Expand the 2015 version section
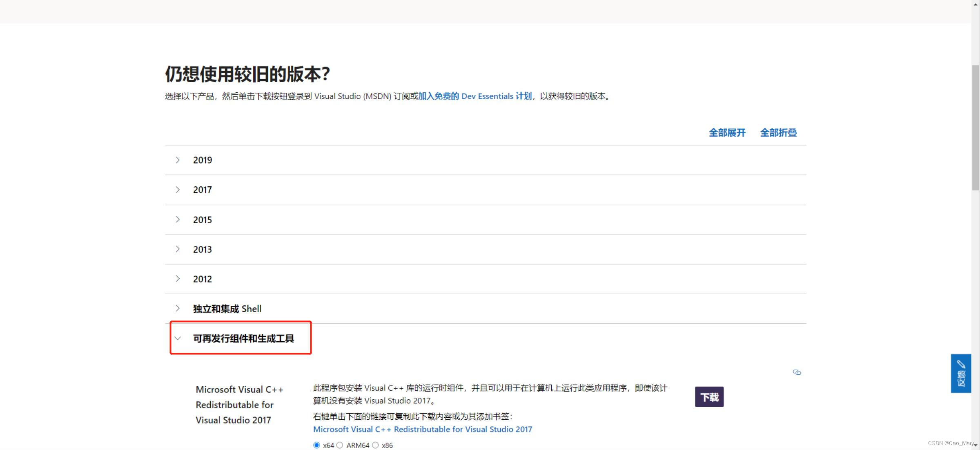Viewport: 980px width, 450px height. click(x=203, y=220)
